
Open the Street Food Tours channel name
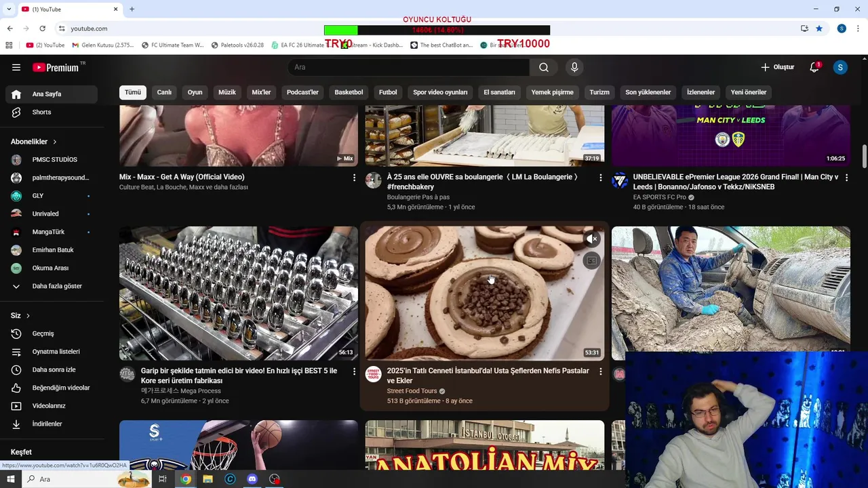(x=412, y=391)
